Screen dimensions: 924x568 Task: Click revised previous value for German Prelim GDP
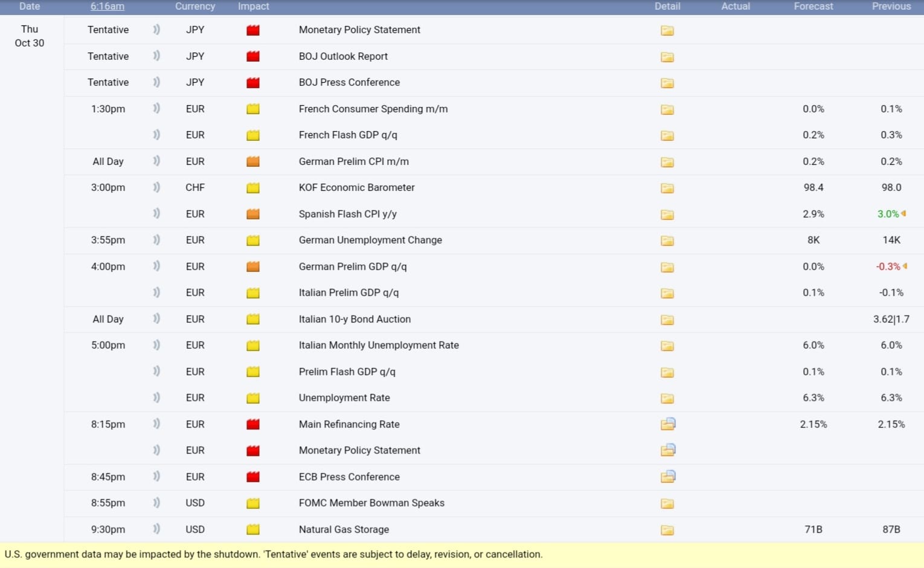coord(888,266)
